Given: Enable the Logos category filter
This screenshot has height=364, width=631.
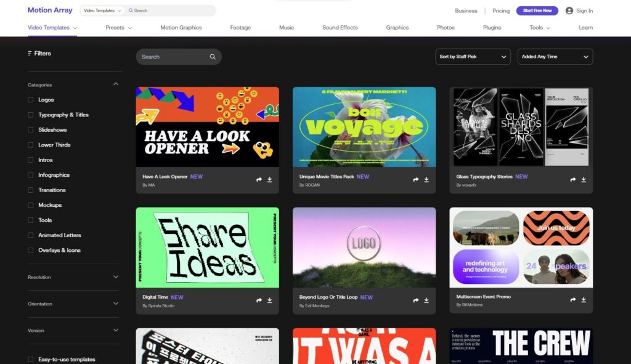Looking at the screenshot, I should (30, 100).
